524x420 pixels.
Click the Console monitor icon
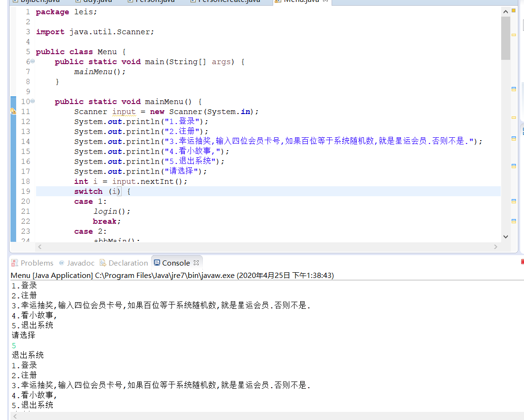[157, 263]
